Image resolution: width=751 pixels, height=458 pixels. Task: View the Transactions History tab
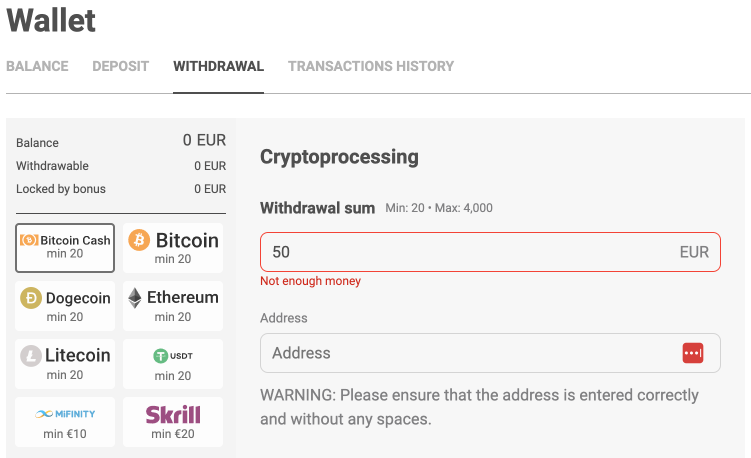[371, 67]
